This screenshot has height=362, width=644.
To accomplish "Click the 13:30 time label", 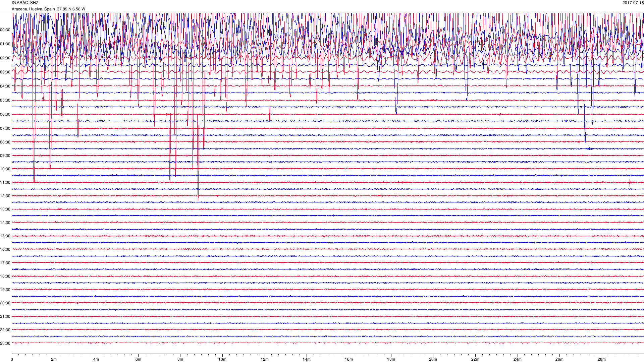I will point(5,209).
